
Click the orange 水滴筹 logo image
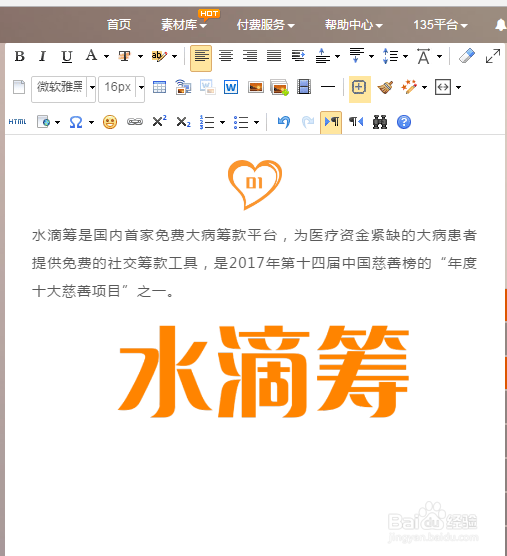263,371
